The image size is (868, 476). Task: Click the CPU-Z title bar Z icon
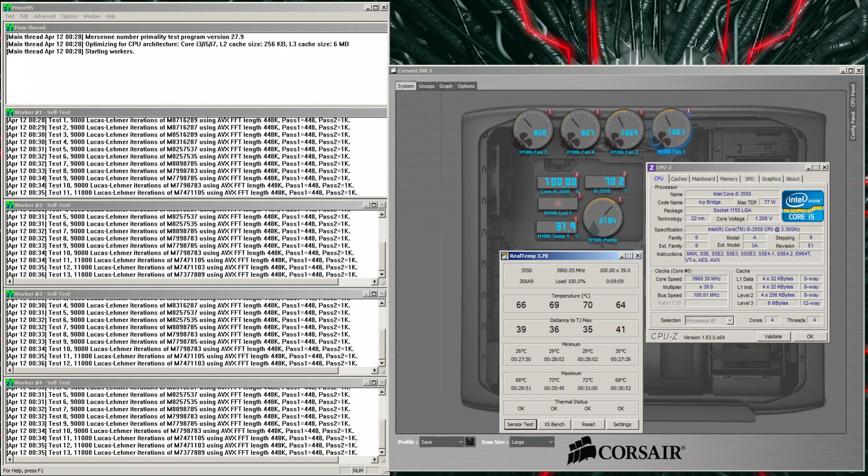(x=652, y=168)
